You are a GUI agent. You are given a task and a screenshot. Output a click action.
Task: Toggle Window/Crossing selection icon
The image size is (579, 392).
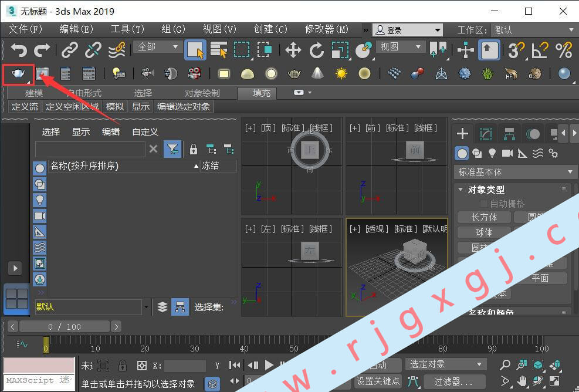265,50
